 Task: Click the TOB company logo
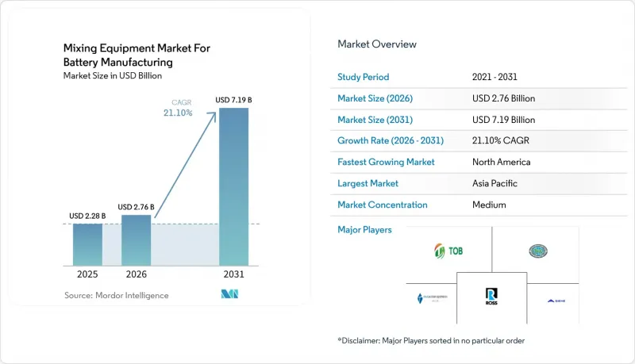pyautogui.click(x=448, y=251)
